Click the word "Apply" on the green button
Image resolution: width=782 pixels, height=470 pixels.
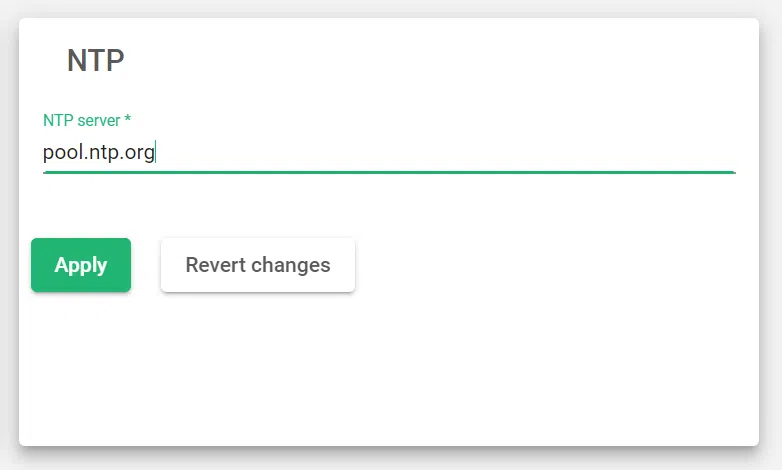[x=81, y=265]
